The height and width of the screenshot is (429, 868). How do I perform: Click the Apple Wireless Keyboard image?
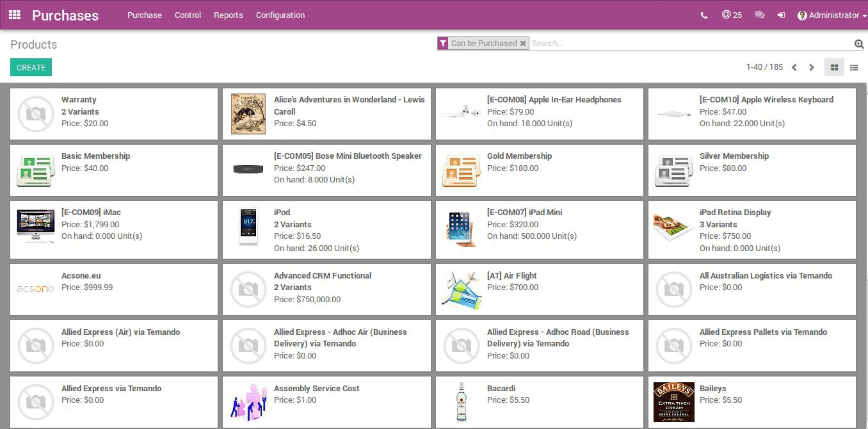coord(674,114)
